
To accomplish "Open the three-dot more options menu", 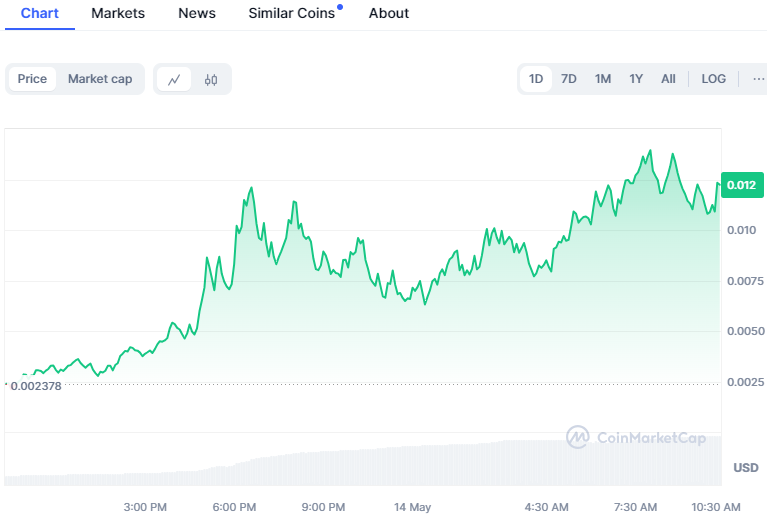I will tap(758, 79).
